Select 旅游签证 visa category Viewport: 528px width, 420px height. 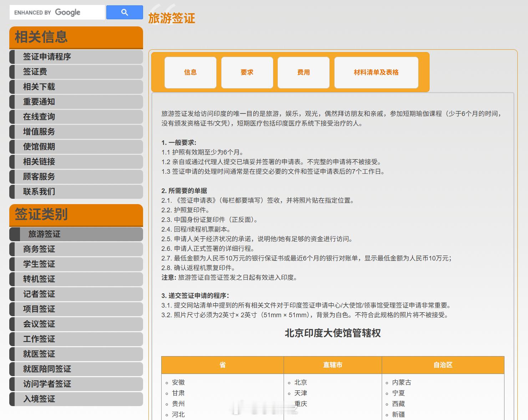pos(76,234)
